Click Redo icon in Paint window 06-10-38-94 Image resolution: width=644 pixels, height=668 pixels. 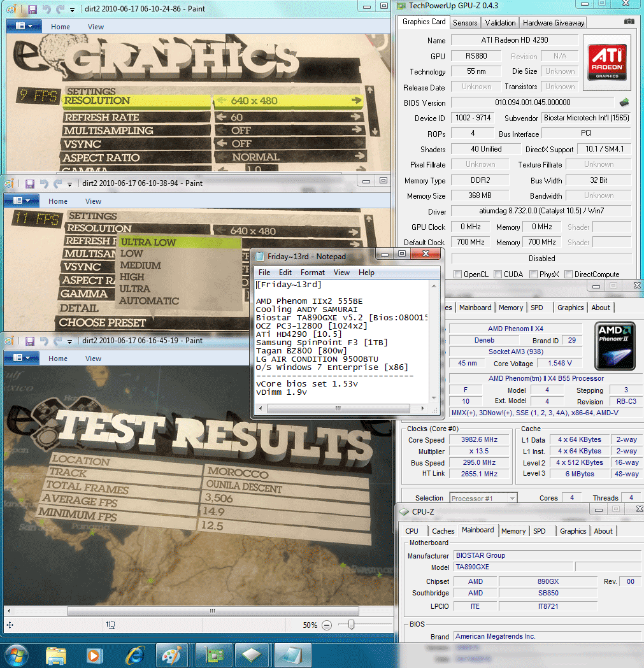(57, 183)
